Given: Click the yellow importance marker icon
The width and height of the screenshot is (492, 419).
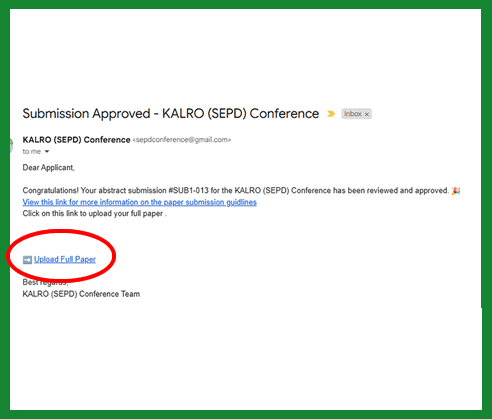Looking at the screenshot, I should click(x=331, y=114).
